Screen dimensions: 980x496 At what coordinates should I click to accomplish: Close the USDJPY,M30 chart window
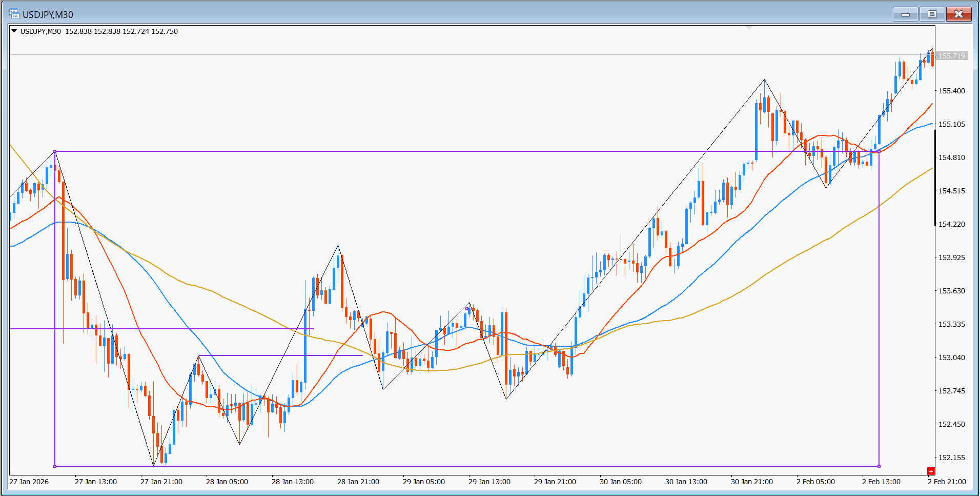coord(958,14)
